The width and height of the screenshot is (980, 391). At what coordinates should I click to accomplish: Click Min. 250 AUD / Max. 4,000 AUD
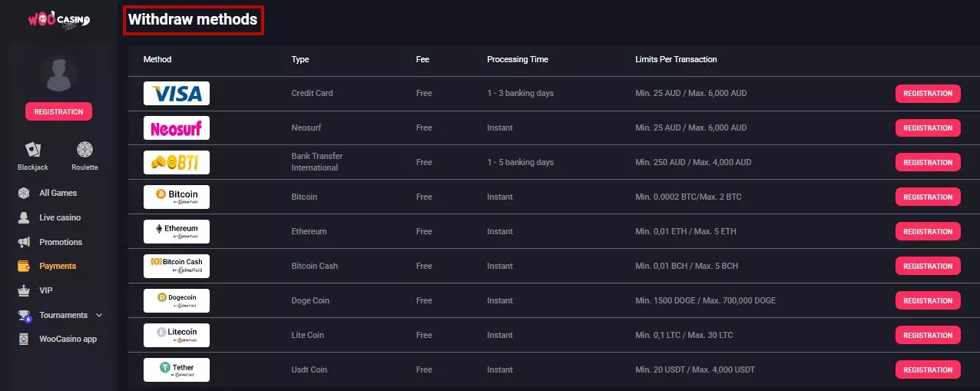tap(694, 162)
